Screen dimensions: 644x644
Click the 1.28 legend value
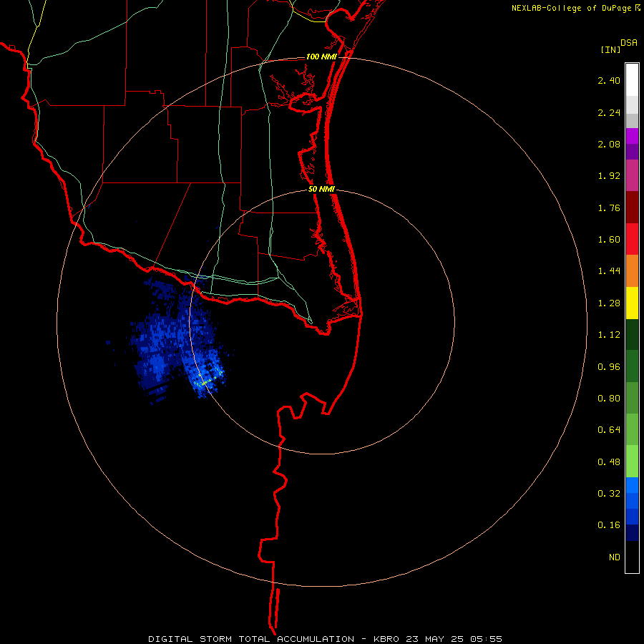609,303
